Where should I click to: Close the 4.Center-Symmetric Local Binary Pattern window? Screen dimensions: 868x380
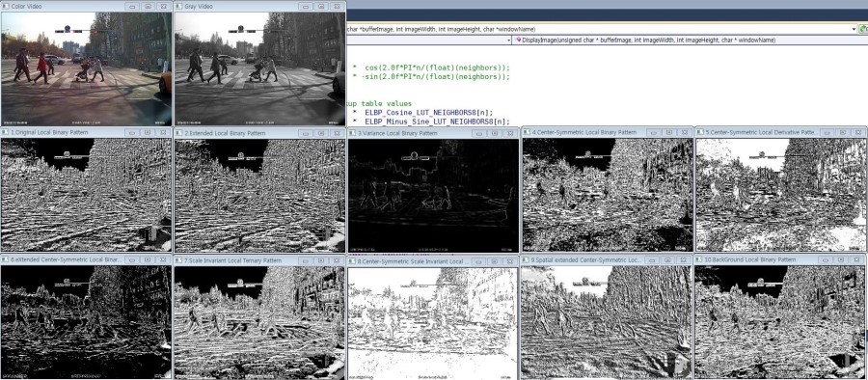pyautogui.click(x=685, y=133)
